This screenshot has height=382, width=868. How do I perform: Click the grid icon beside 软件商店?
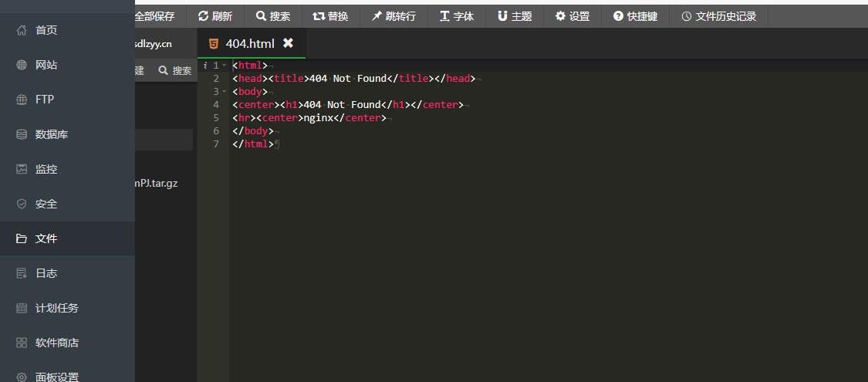[22, 343]
